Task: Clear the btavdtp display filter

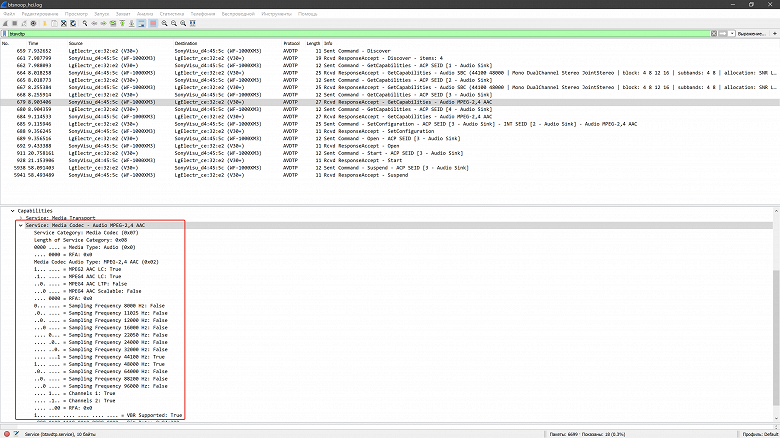Action: tap(714, 34)
